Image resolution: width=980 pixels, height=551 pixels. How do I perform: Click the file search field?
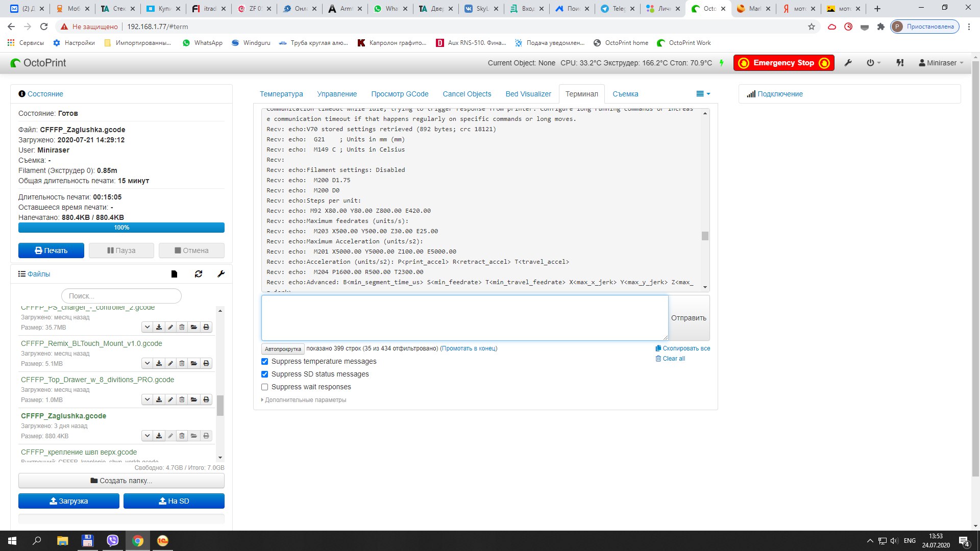[x=121, y=296]
